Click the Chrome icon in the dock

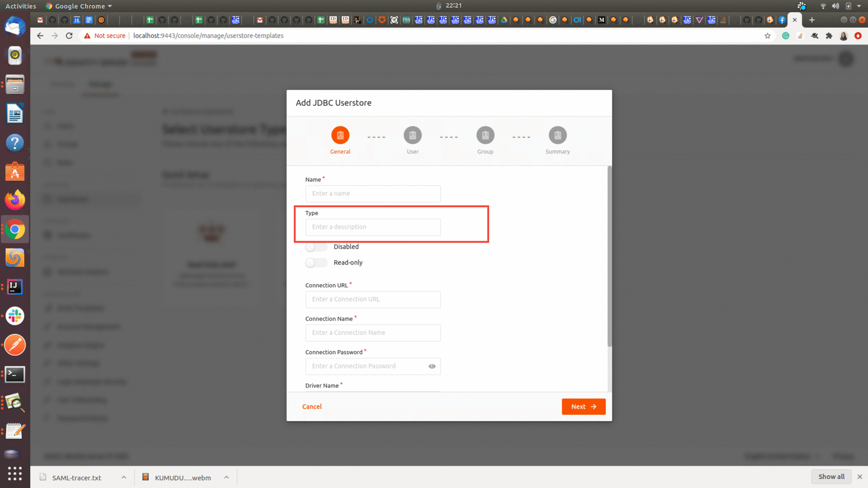pos(15,229)
